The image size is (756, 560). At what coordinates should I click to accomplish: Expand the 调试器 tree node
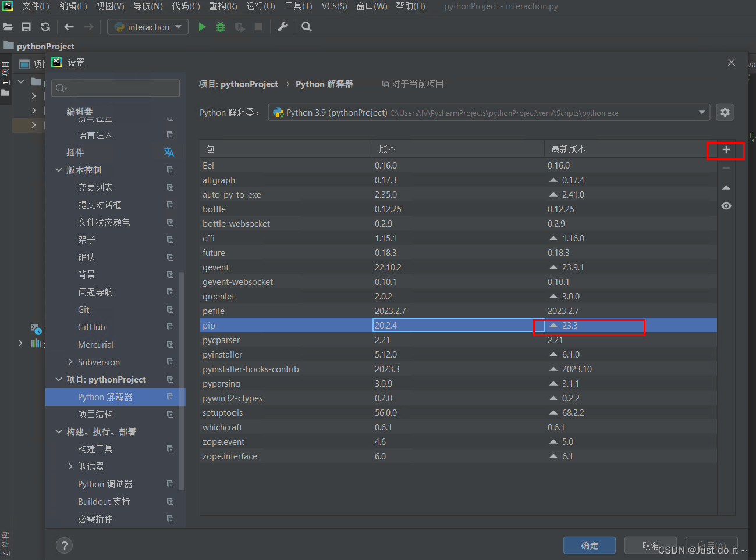[x=71, y=466]
